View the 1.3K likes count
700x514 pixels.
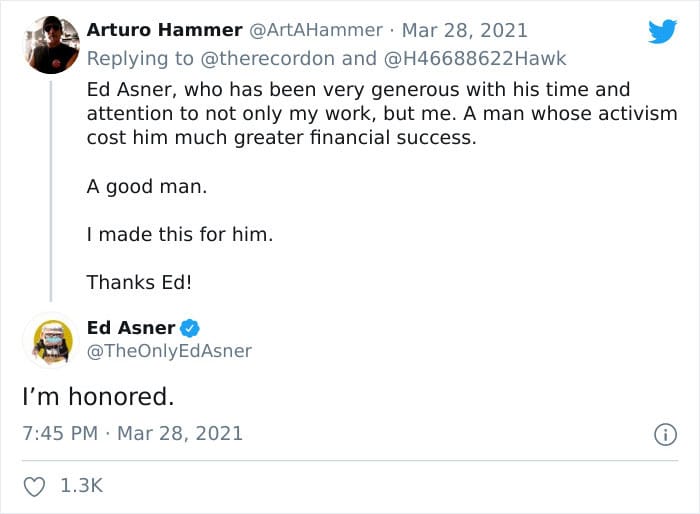pos(81,486)
